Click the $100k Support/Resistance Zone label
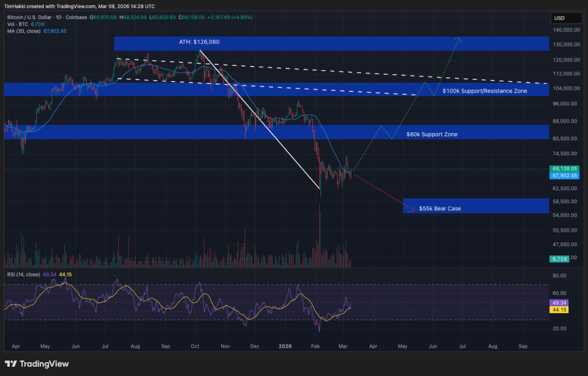The image size is (588, 376). (485, 91)
